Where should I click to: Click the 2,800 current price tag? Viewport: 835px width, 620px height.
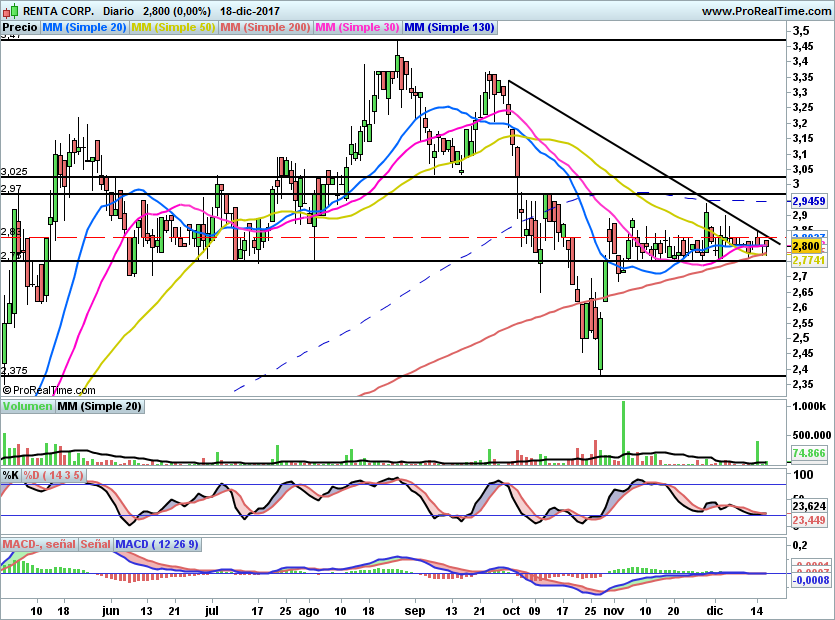click(806, 246)
